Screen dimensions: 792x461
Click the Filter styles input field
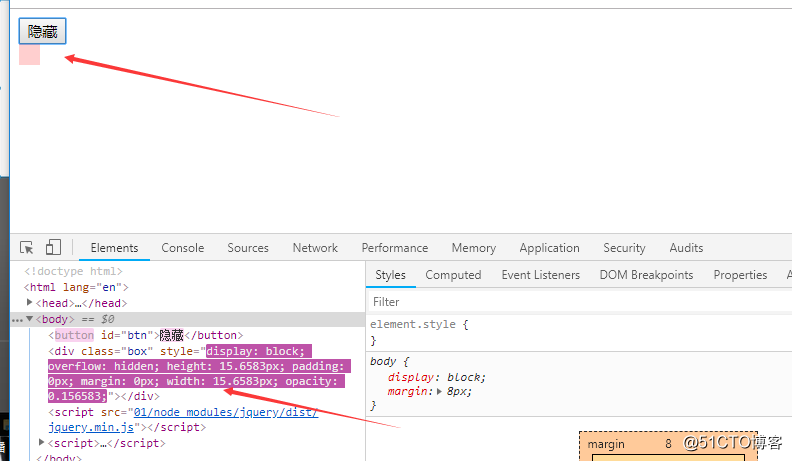point(580,302)
